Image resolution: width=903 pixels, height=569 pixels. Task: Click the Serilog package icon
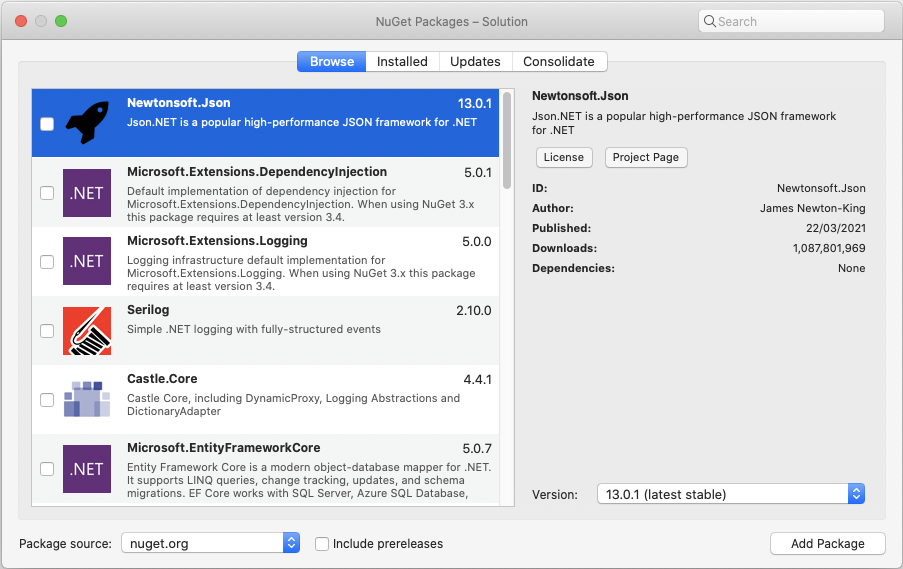point(87,331)
